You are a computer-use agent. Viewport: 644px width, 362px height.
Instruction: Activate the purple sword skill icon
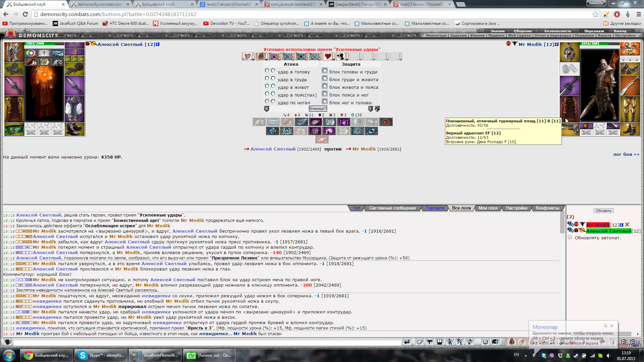(x=315, y=122)
